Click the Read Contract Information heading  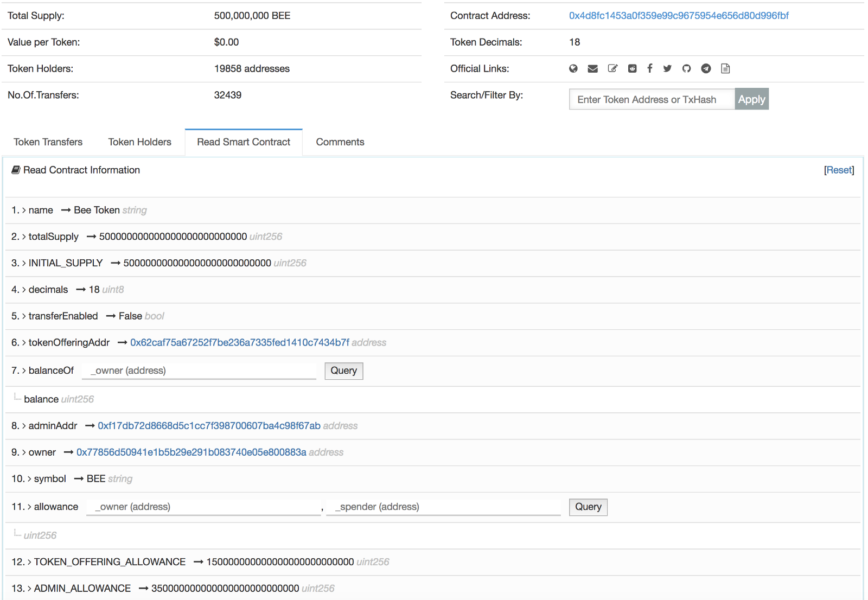(x=82, y=170)
